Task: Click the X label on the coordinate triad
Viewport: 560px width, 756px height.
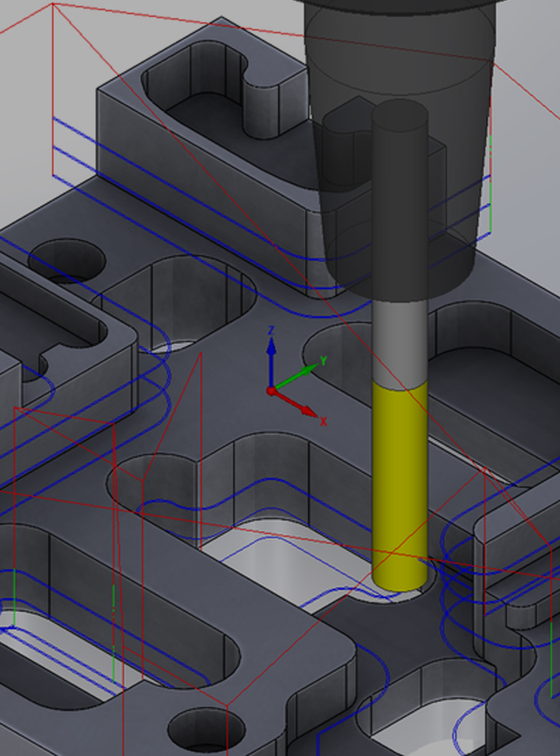Action: pyautogui.click(x=323, y=422)
